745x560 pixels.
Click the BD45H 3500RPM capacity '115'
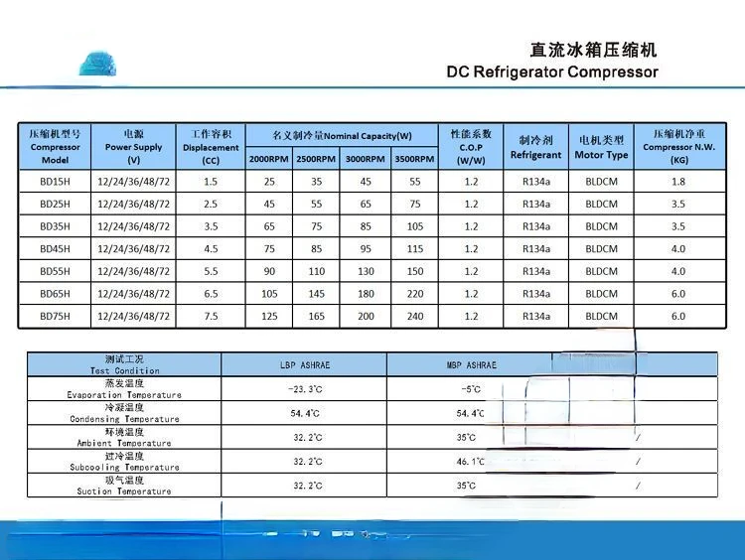tap(415, 249)
